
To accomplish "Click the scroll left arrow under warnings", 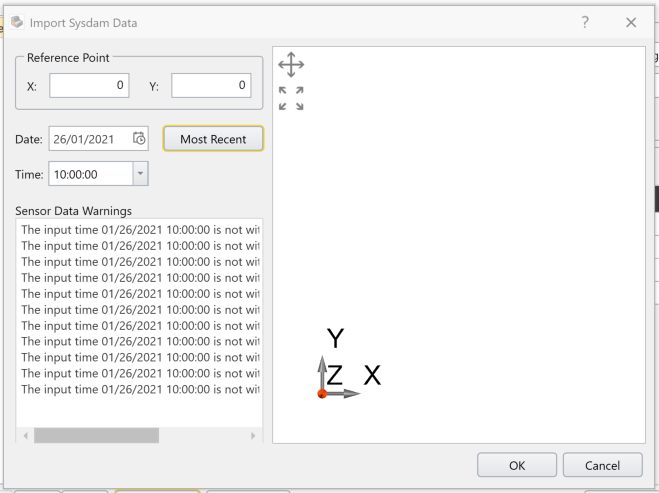I will (24, 436).
